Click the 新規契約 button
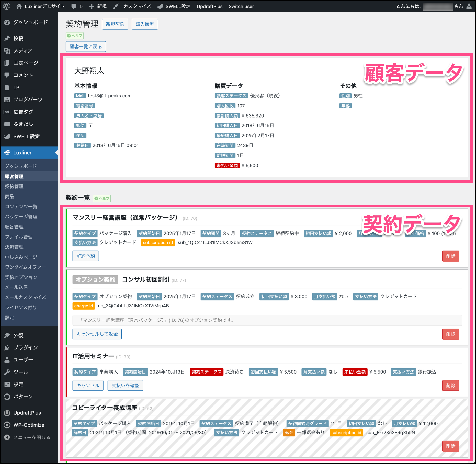Image resolution: width=476 pixels, height=464 pixels. tap(115, 24)
